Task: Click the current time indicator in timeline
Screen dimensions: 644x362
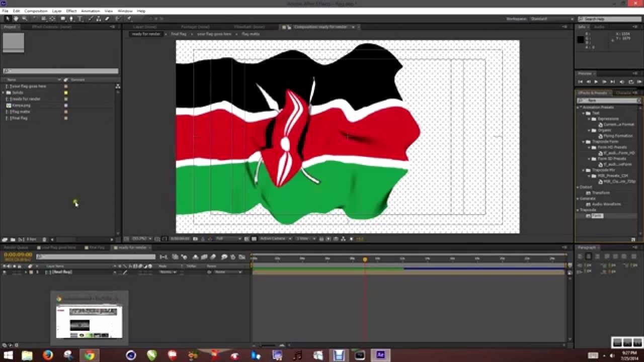Action: tap(365, 259)
